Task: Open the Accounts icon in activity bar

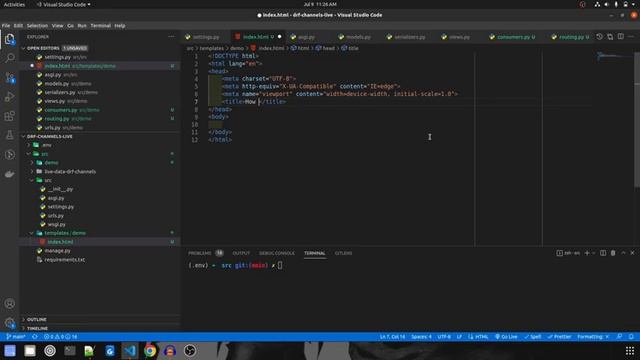Action: pyautogui.click(x=9, y=304)
